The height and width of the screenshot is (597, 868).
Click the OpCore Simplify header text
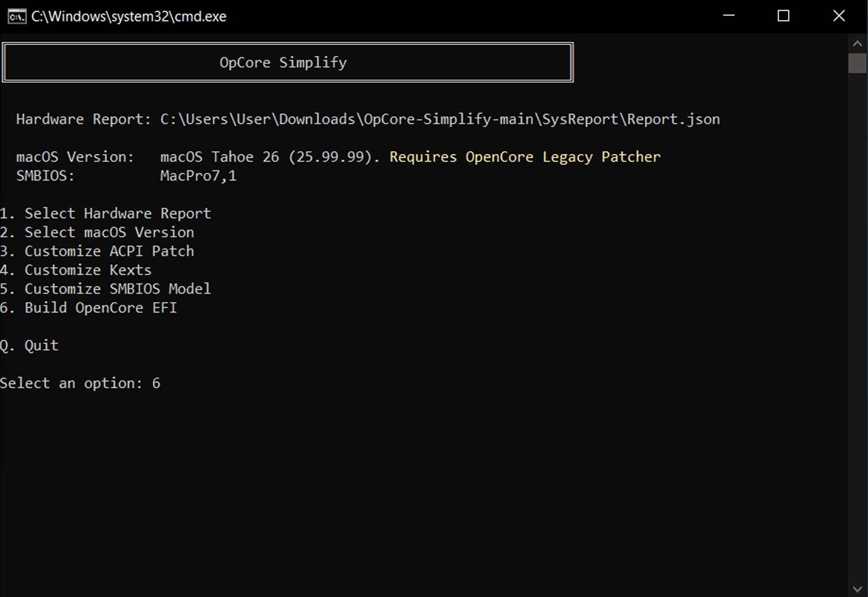point(283,63)
